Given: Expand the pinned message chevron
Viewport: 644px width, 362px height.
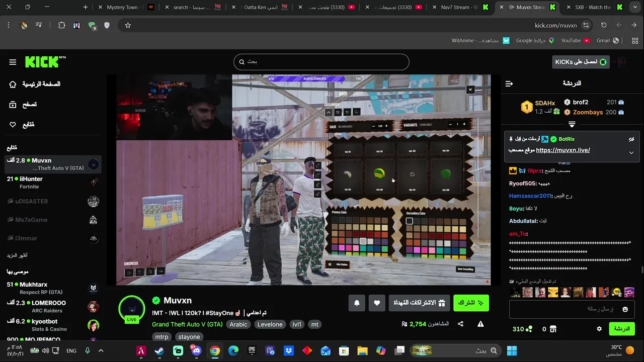Looking at the screenshot, I should (x=631, y=153).
